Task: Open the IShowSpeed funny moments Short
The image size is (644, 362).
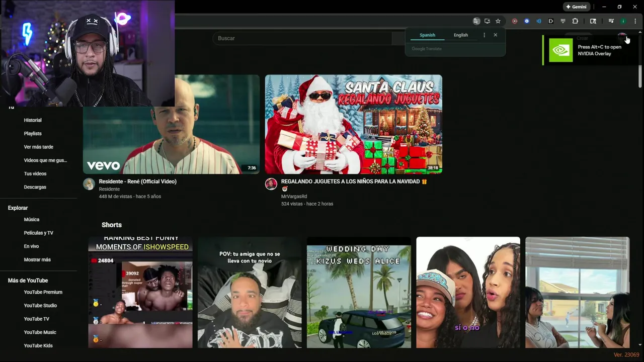Action: pos(140,292)
